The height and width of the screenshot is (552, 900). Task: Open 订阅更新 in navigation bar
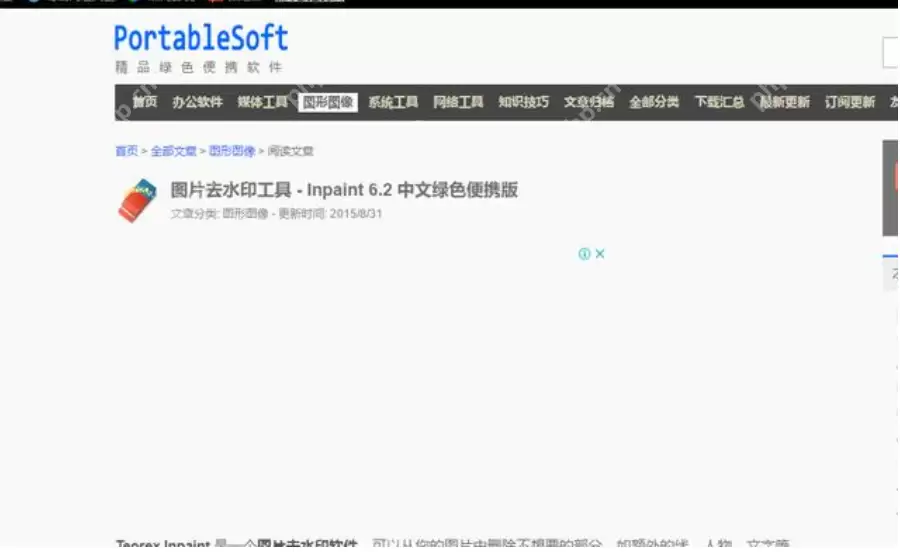850,102
